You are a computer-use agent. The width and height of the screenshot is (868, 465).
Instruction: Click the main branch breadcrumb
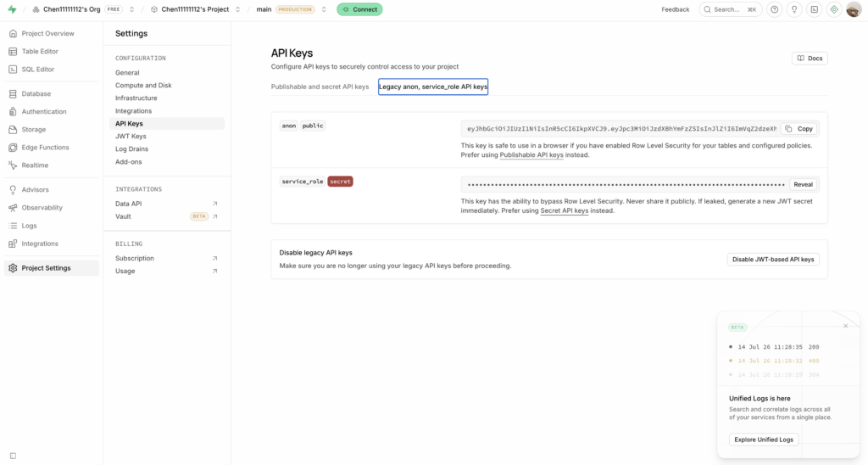pyautogui.click(x=264, y=9)
